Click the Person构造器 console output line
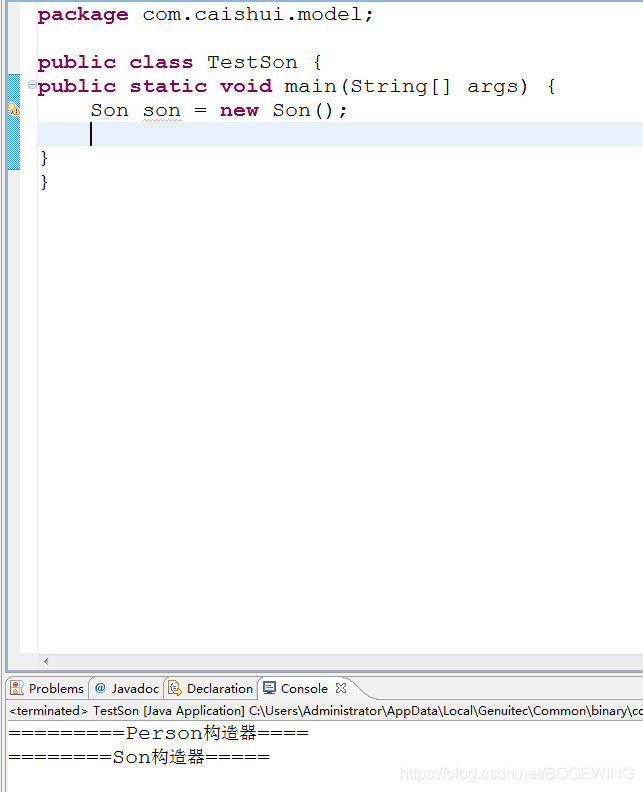Image resolution: width=643 pixels, height=792 pixels. click(x=159, y=733)
